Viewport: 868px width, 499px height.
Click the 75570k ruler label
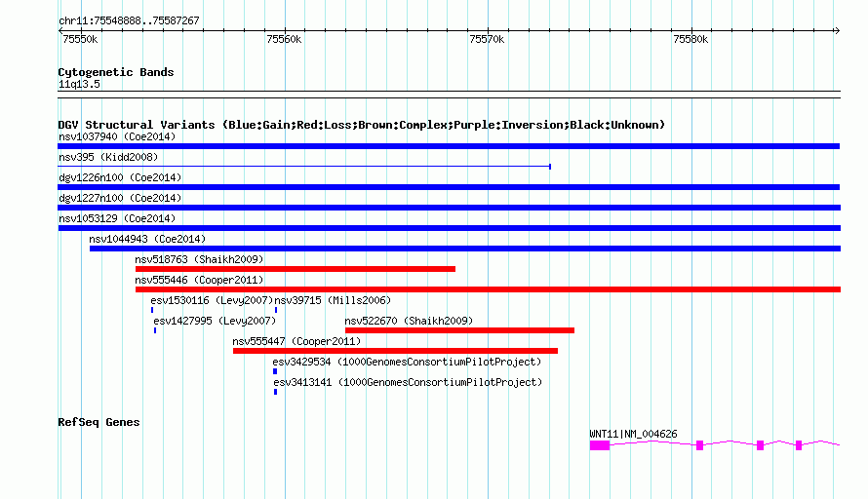(x=487, y=39)
